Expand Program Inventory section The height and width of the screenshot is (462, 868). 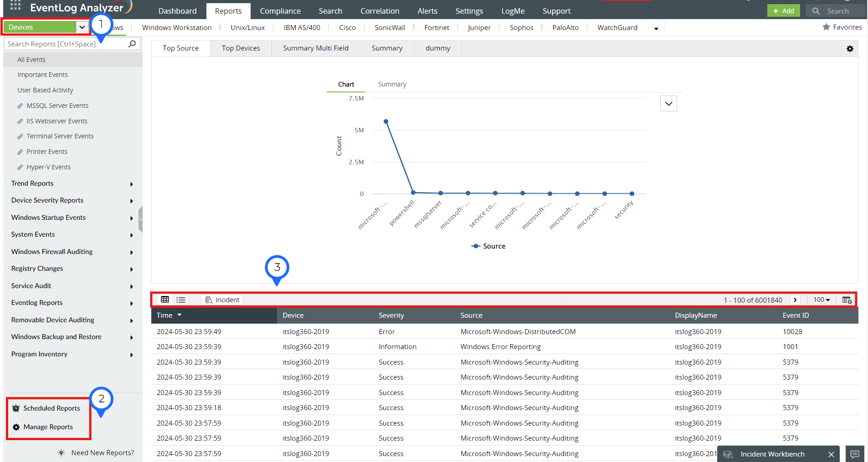pos(131,355)
